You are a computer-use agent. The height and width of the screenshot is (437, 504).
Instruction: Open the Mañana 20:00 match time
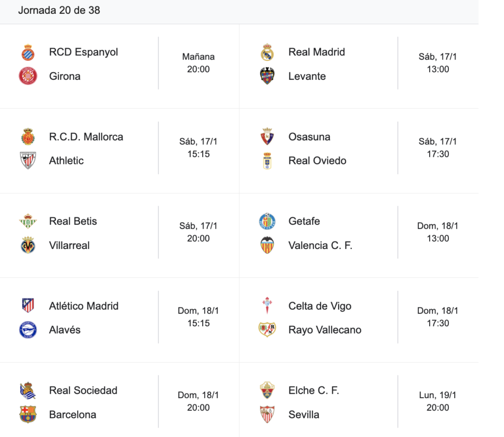pos(198,63)
